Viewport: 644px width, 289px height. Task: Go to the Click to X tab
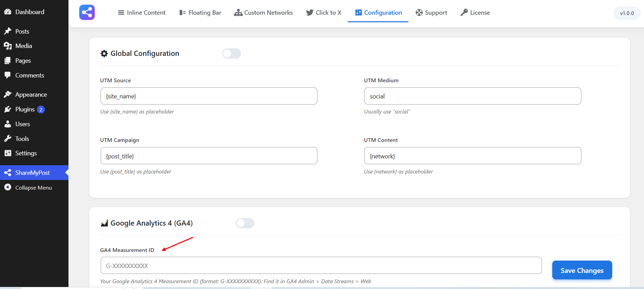(324, 13)
